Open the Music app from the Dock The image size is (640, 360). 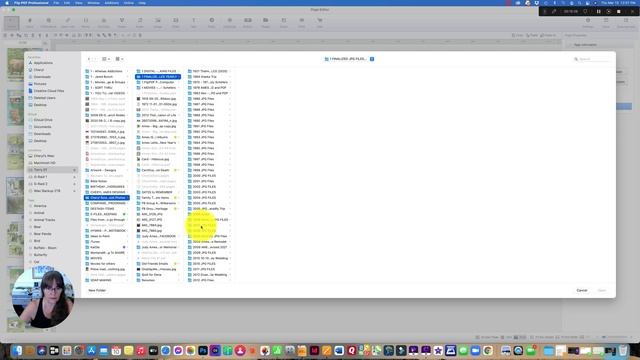point(141,350)
